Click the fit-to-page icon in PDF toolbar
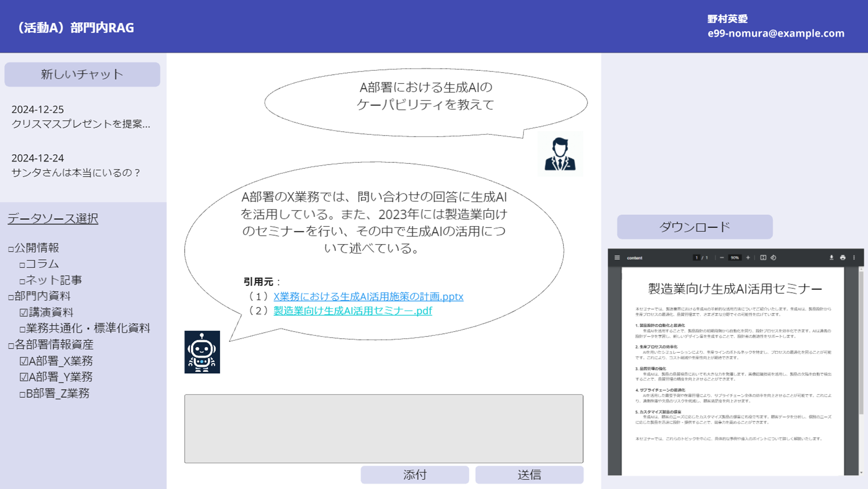Viewport: 868px width, 489px height. click(763, 258)
